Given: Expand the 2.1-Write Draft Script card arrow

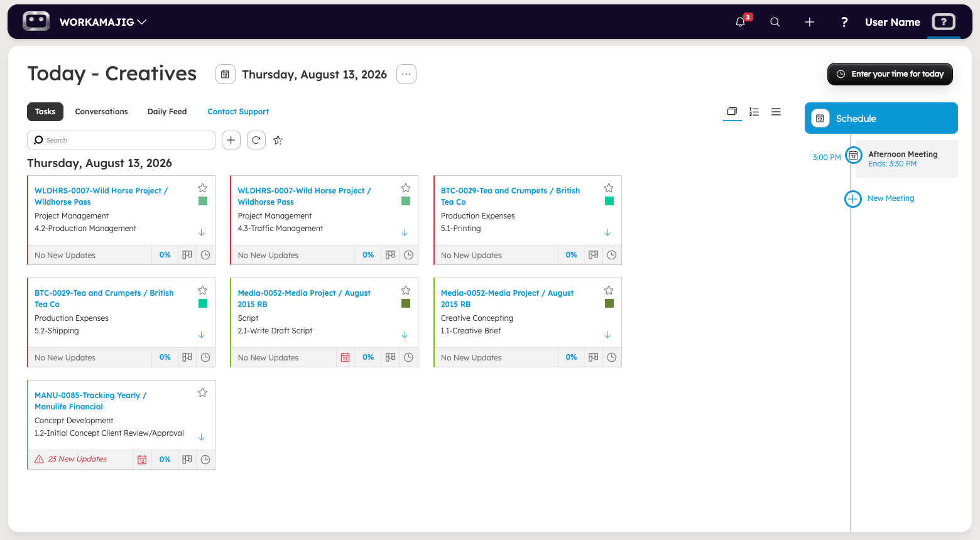Looking at the screenshot, I should pyautogui.click(x=405, y=335).
